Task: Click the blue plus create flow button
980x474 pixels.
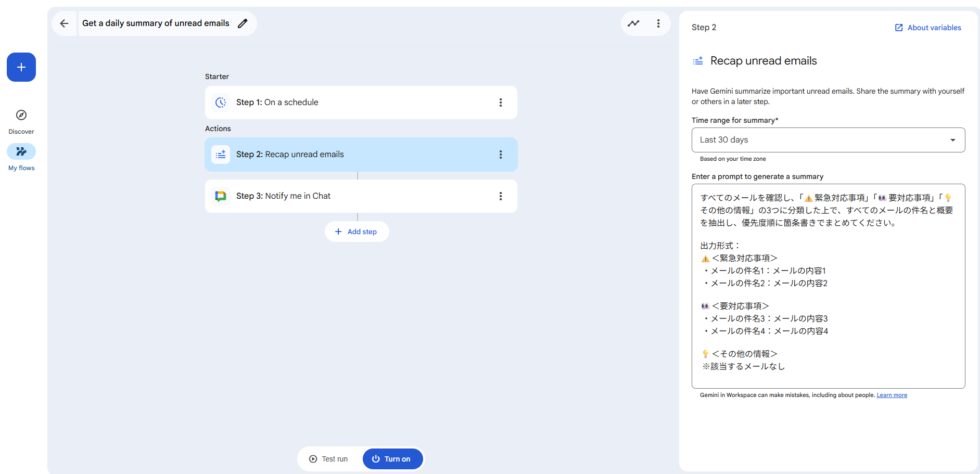Action: tap(21, 67)
